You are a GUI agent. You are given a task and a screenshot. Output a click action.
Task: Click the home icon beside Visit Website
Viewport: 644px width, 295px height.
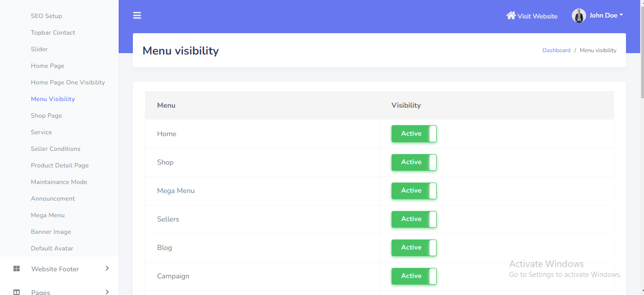click(511, 16)
